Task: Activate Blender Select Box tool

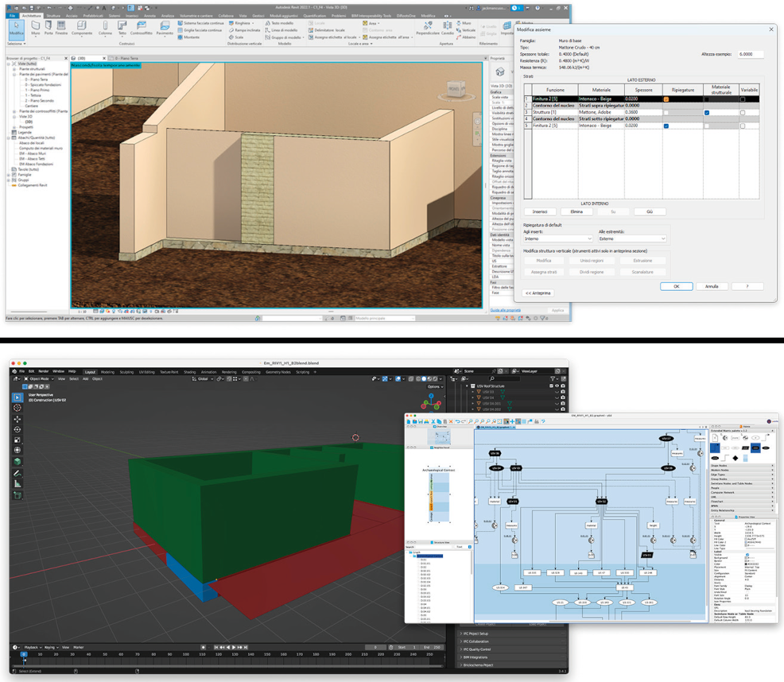Action: [x=17, y=397]
